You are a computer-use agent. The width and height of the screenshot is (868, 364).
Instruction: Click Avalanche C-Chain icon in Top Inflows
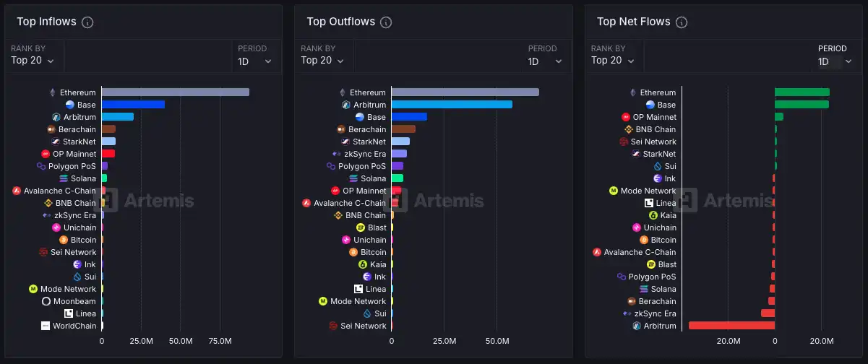pyautogui.click(x=17, y=191)
